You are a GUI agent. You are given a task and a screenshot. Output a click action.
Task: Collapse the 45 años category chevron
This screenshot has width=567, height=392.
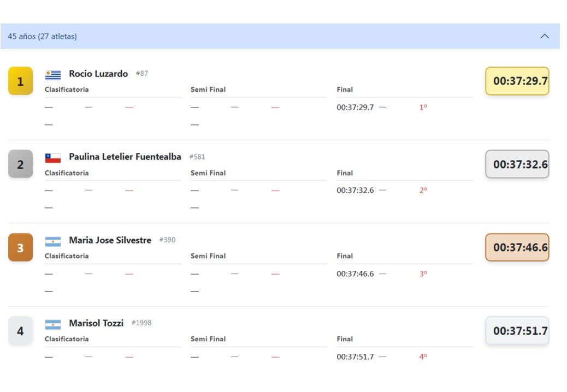pos(544,37)
